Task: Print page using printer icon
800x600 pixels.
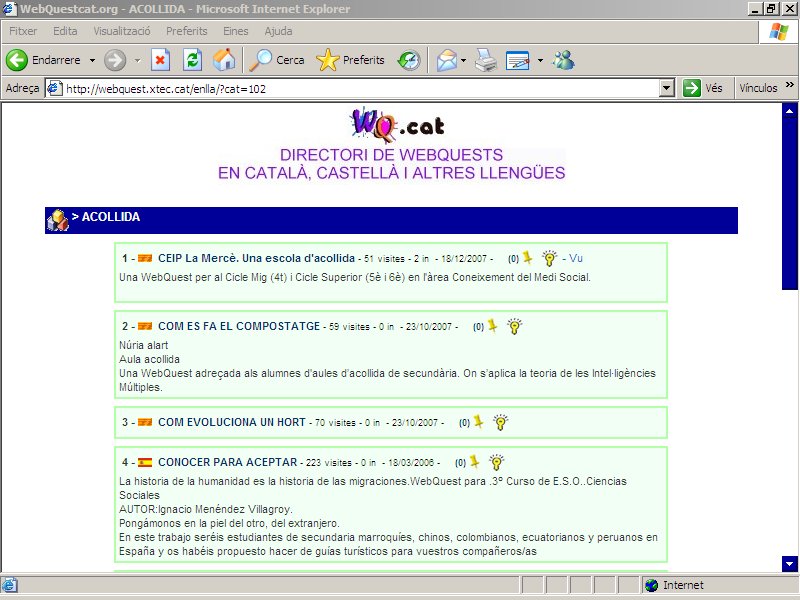Action: coord(486,60)
